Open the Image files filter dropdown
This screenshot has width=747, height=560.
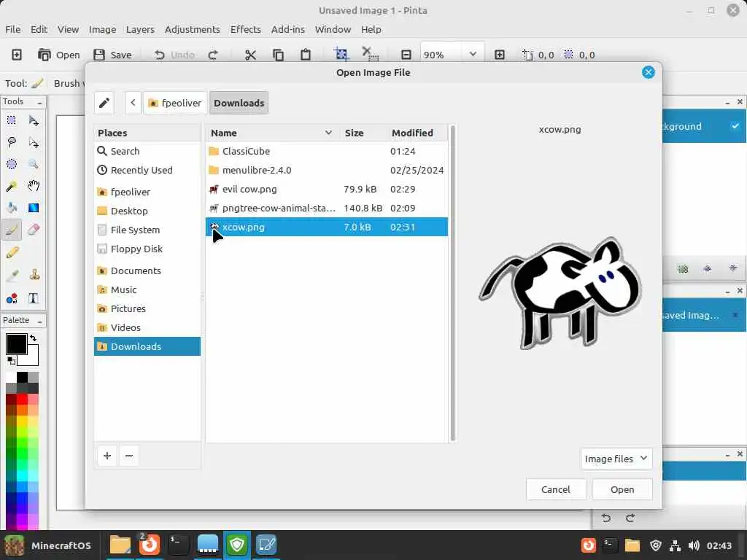click(616, 459)
